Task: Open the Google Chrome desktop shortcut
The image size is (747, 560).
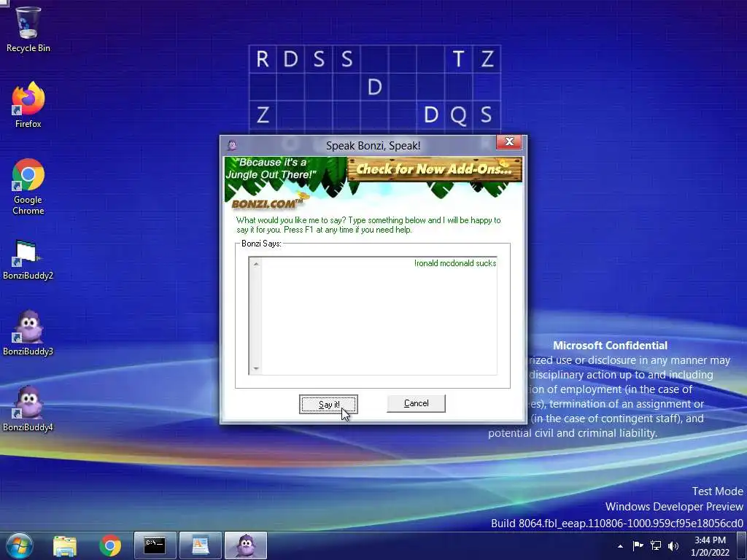Action: [x=28, y=187]
